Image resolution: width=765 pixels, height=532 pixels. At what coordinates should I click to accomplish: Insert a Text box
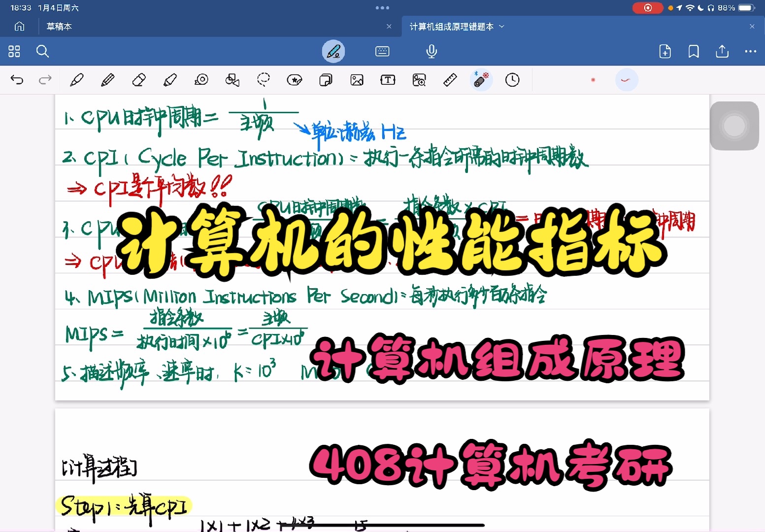[388, 80]
